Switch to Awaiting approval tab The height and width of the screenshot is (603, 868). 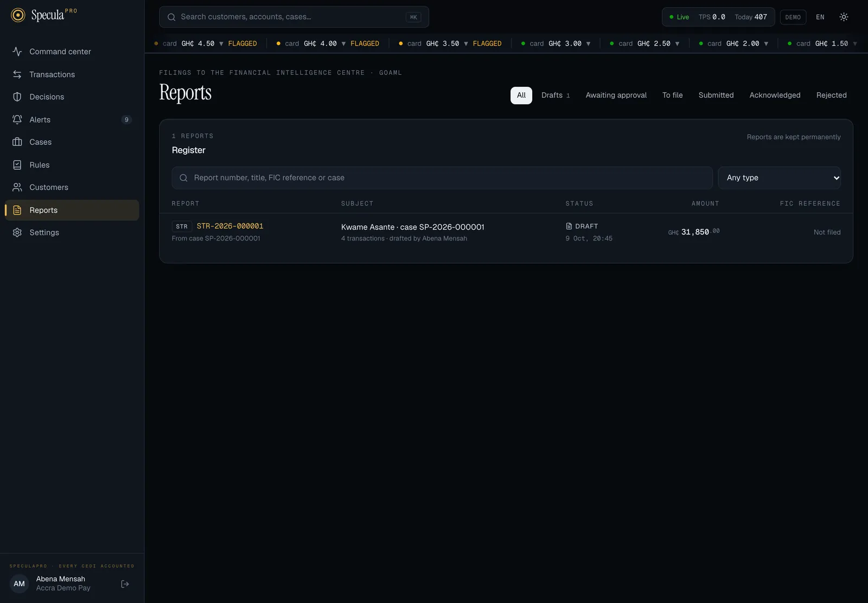pyautogui.click(x=616, y=96)
